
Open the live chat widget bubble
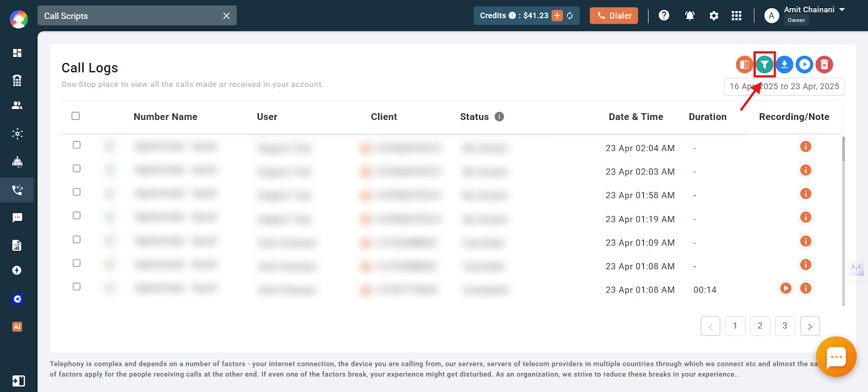point(836,357)
